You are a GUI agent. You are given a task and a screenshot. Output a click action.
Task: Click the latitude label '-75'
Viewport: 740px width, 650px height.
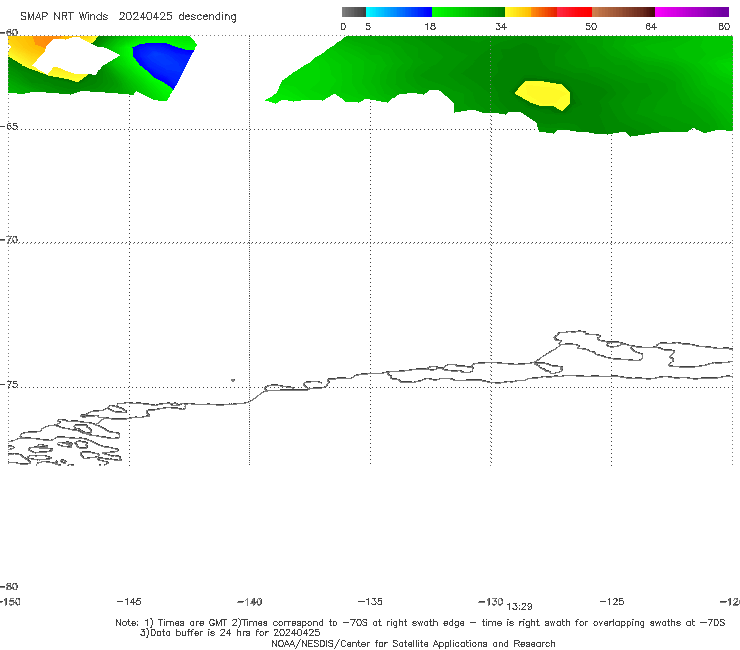(9, 385)
